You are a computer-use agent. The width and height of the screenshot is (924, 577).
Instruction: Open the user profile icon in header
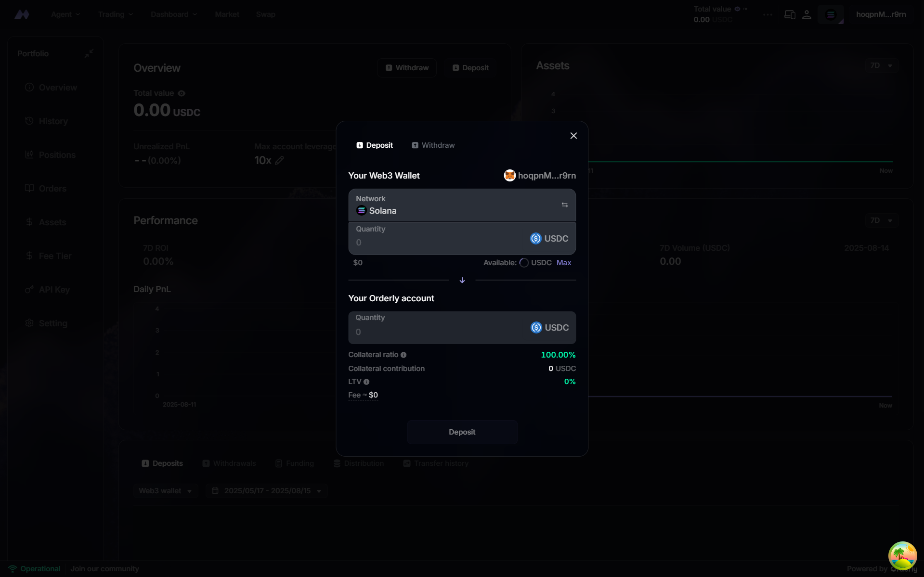click(x=807, y=14)
